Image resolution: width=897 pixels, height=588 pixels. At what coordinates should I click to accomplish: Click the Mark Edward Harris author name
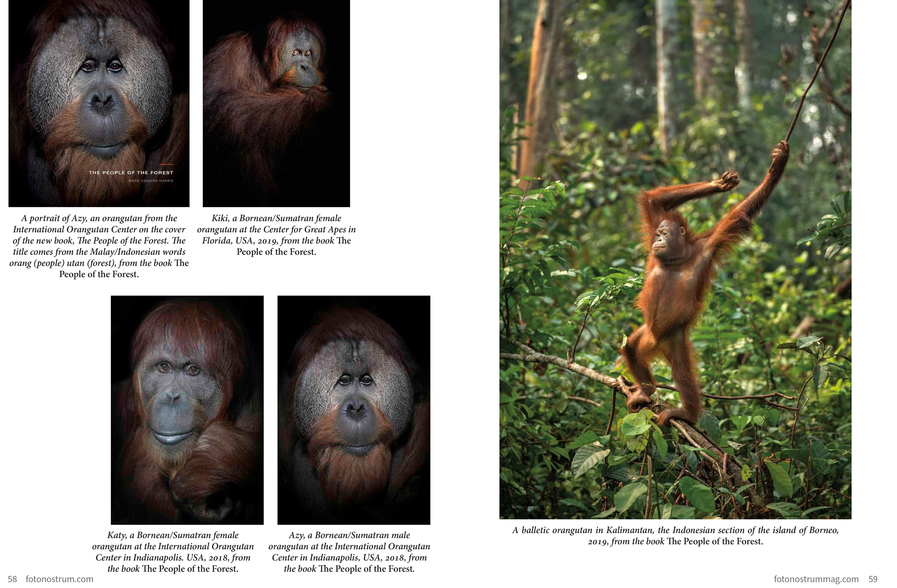pos(151,181)
